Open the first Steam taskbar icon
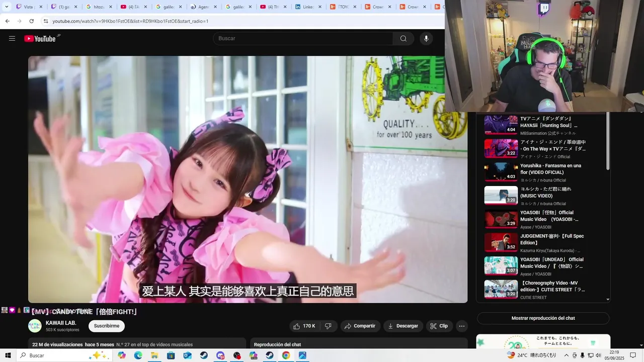This screenshot has height=362, width=644. coord(204,355)
